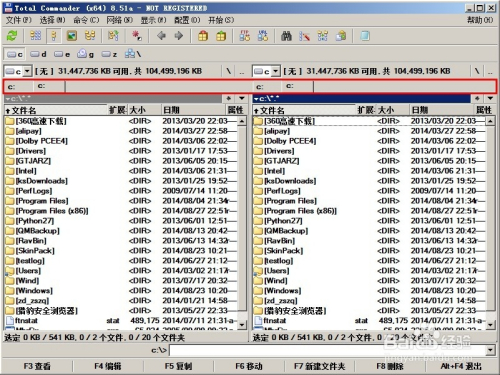Pack files using the gift box icon
This screenshot has height=375, width=500.
[203, 36]
